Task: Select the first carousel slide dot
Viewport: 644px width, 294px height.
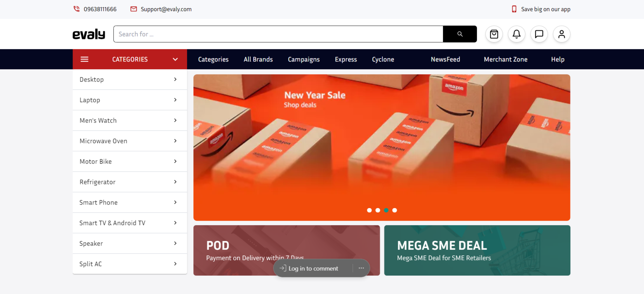Action: coord(369,210)
